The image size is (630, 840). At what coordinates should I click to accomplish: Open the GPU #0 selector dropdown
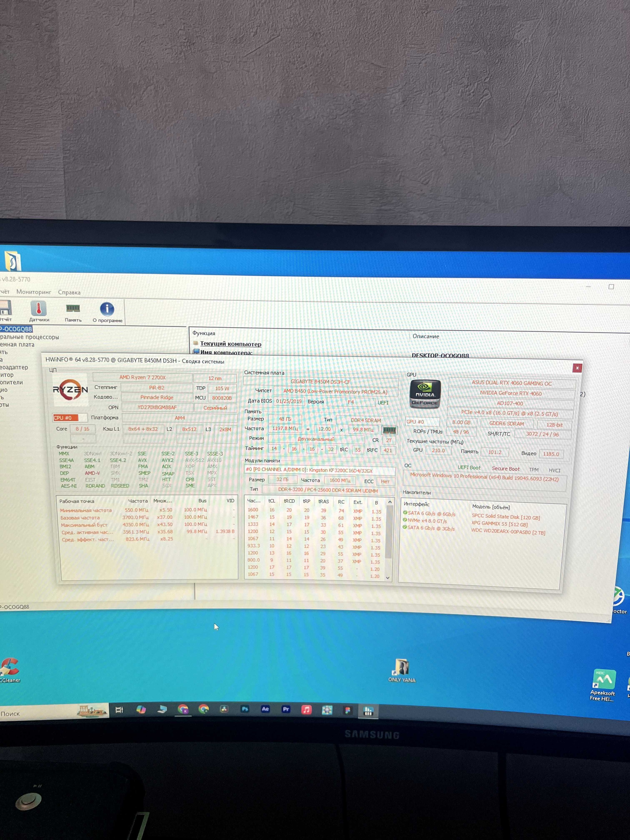tap(422, 421)
